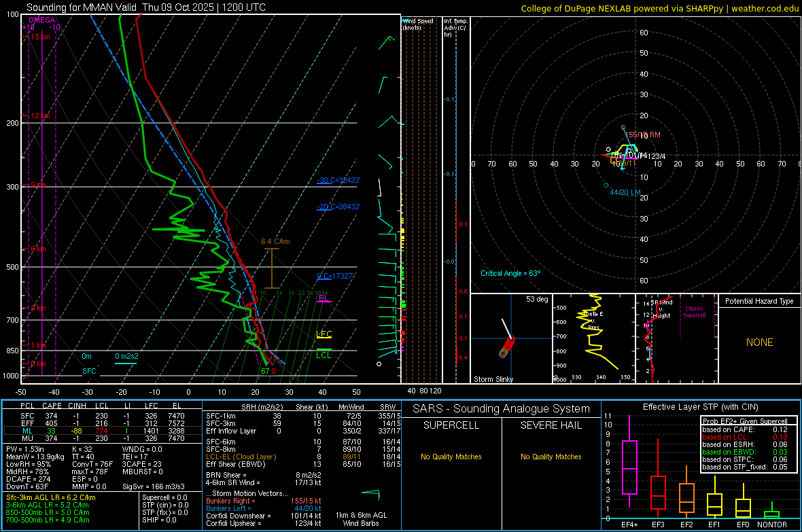Screen dimensions: 802x532
Task: Click 'No Quality Matches' under SUPERCELL
Action: pyautogui.click(x=451, y=457)
